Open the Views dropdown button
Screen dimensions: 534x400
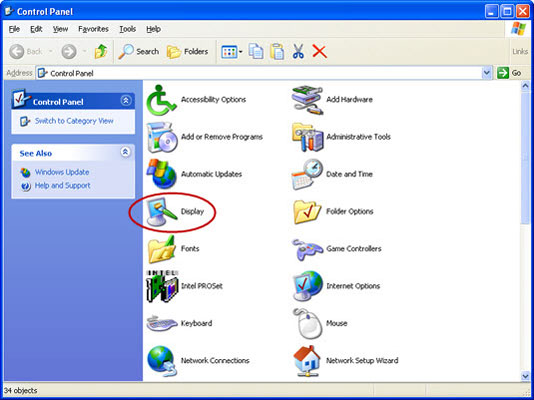pos(232,52)
